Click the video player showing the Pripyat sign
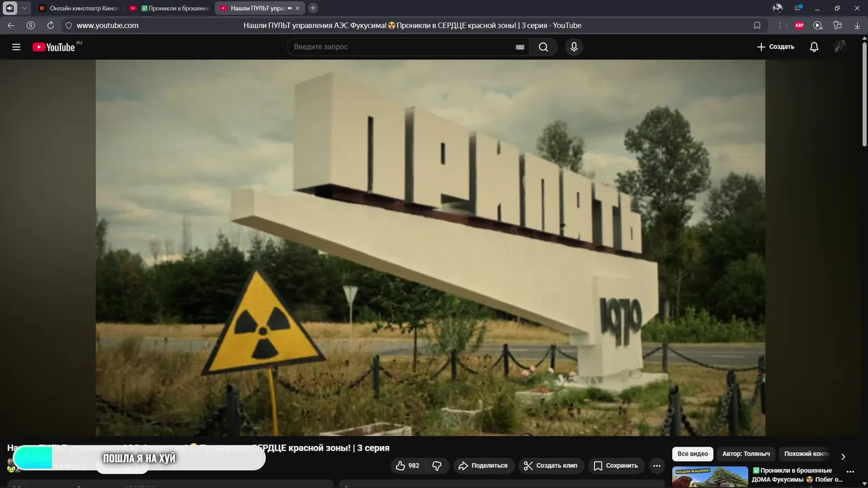Viewport: 868px width, 488px height. (431, 247)
